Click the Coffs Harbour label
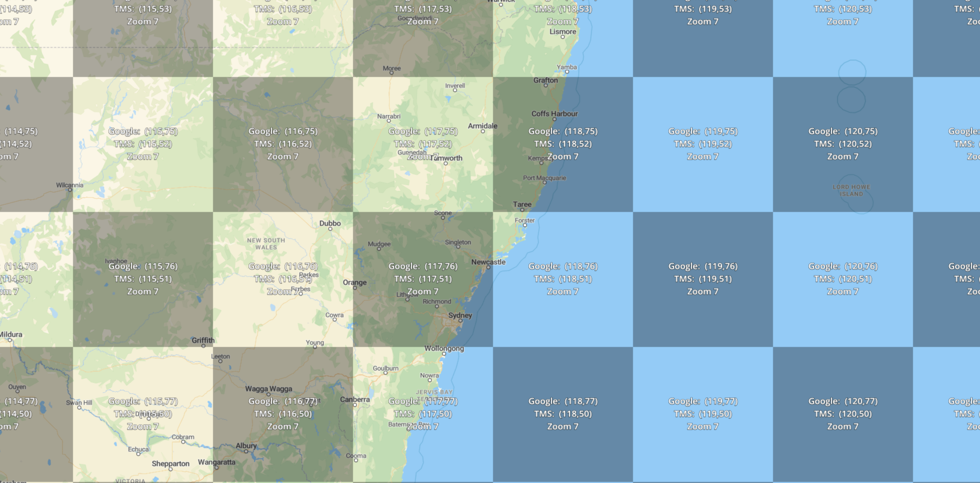The height and width of the screenshot is (483, 980). [554, 114]
